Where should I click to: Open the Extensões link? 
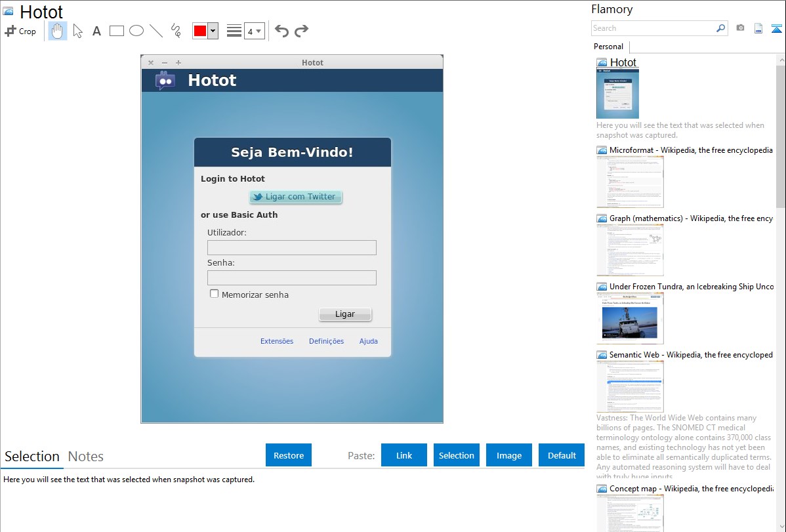coord(277,341)
